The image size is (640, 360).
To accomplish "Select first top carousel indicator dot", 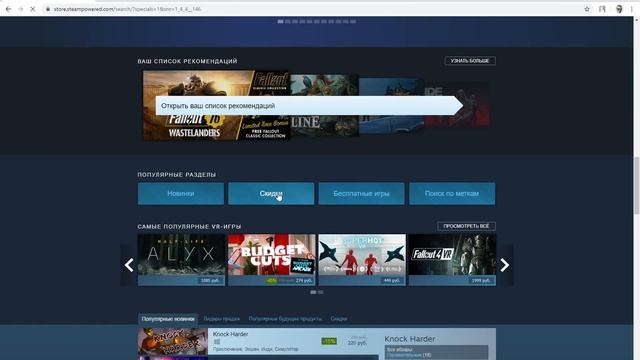I will tap(280, 22).
